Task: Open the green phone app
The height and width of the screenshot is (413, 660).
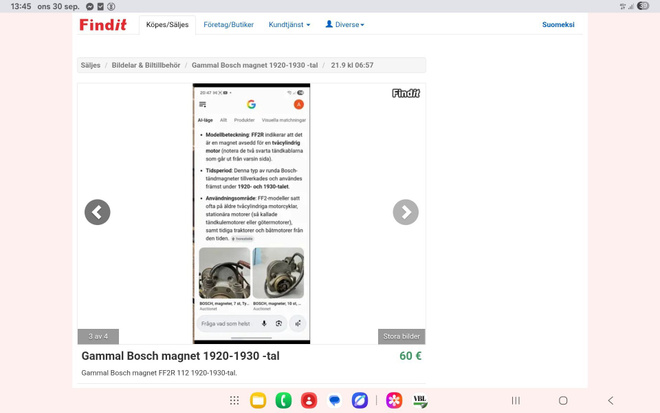Action: coord(283,400)
